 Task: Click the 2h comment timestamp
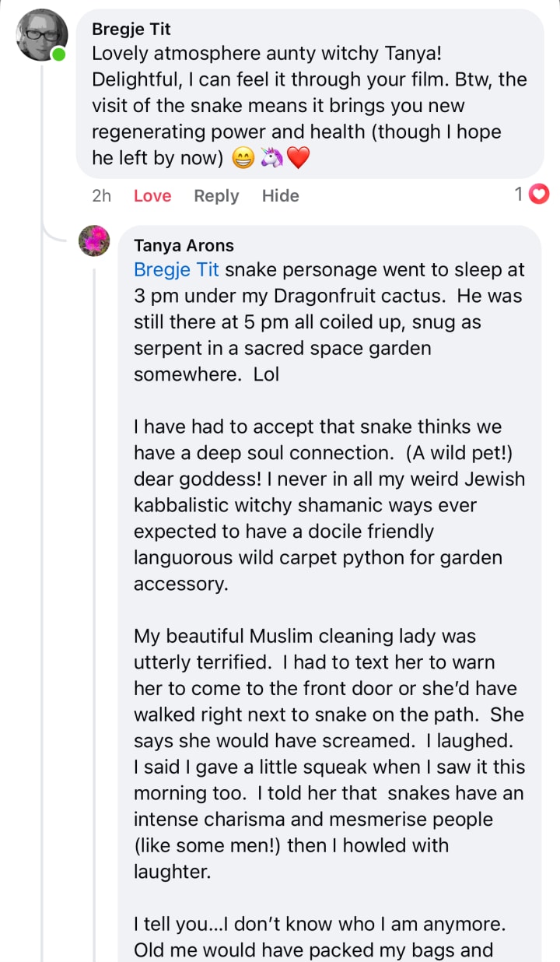click(x=101, y=196)
